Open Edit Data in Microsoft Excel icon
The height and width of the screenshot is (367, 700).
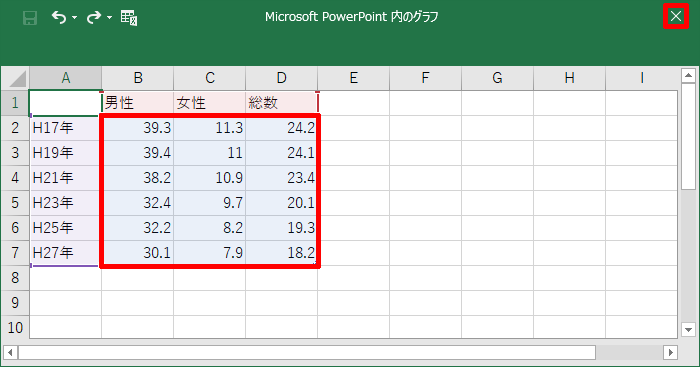click(x=129, y=18)
